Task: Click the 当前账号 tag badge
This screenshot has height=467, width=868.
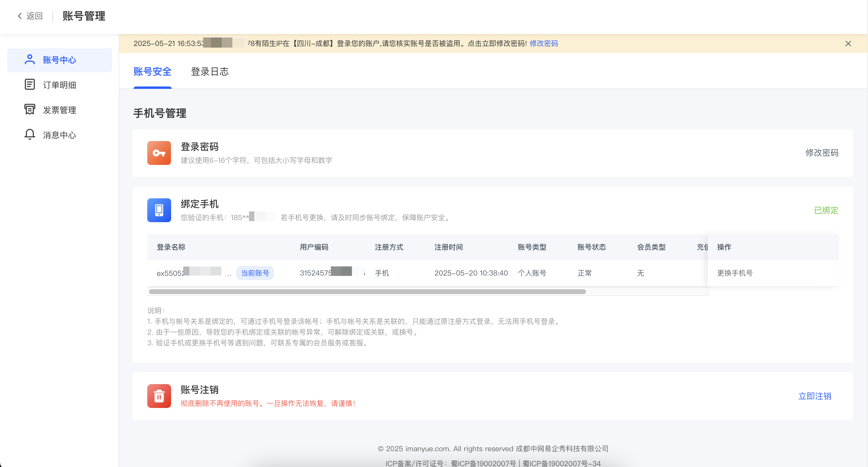Action: point(255,273)
